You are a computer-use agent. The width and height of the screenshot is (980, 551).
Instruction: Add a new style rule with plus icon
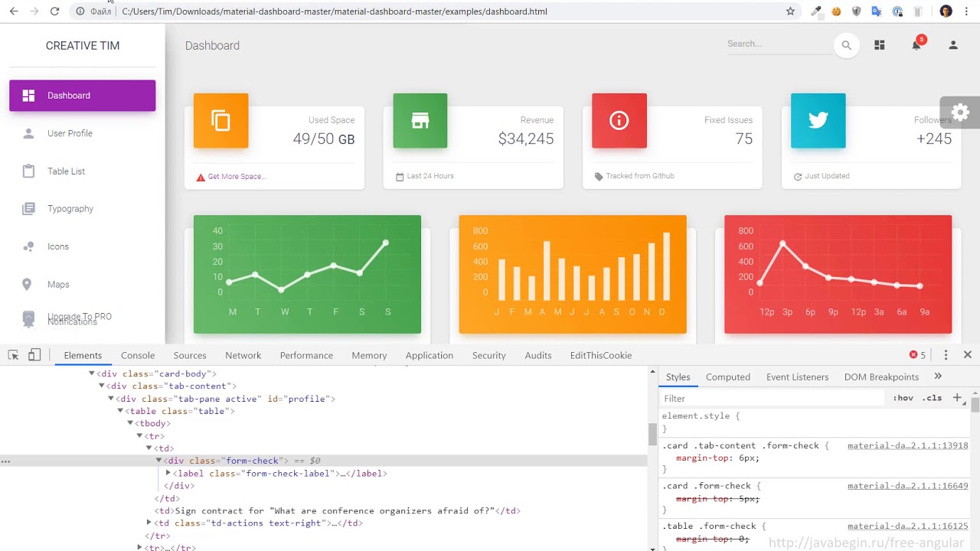click(x=957, y=398)
